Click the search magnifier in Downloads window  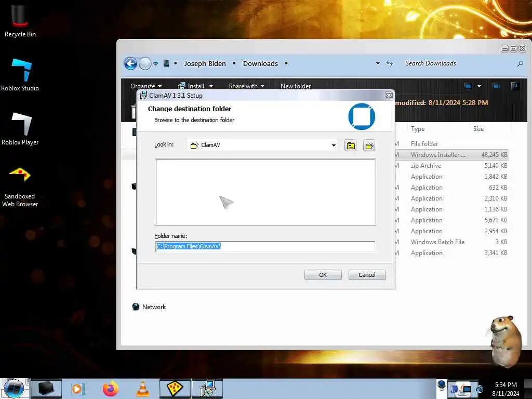click(520, 63)
